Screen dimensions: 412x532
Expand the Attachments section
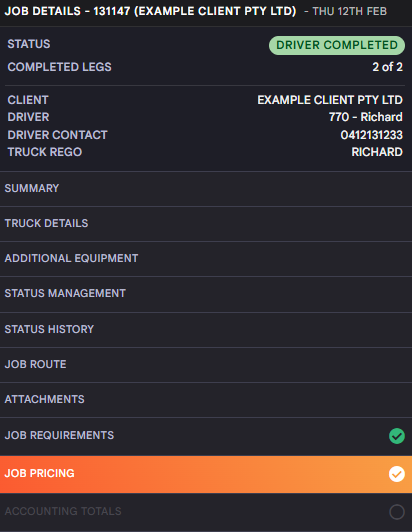click(206, 399)
